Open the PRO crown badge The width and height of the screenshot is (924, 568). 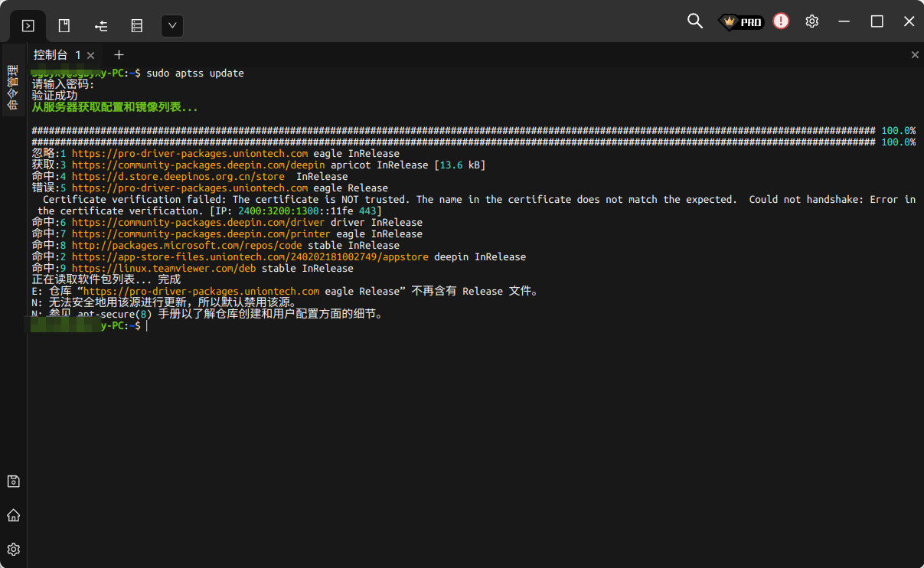point(741,22)
